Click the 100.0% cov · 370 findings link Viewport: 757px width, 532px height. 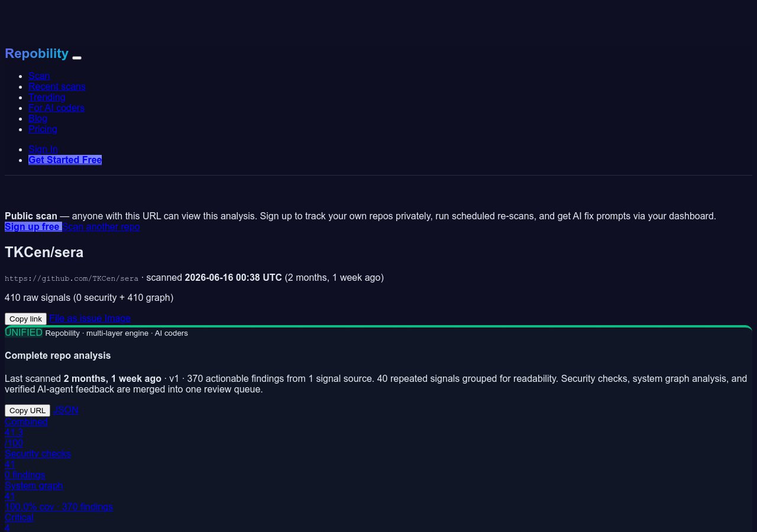pyautogui.click(x=59, y=507)
